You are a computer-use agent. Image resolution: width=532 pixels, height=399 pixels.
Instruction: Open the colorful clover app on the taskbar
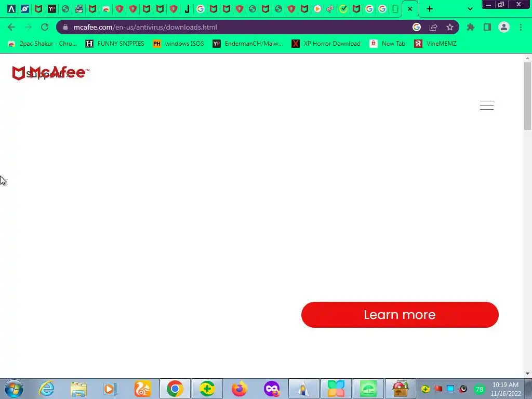[x=336, y=389]
